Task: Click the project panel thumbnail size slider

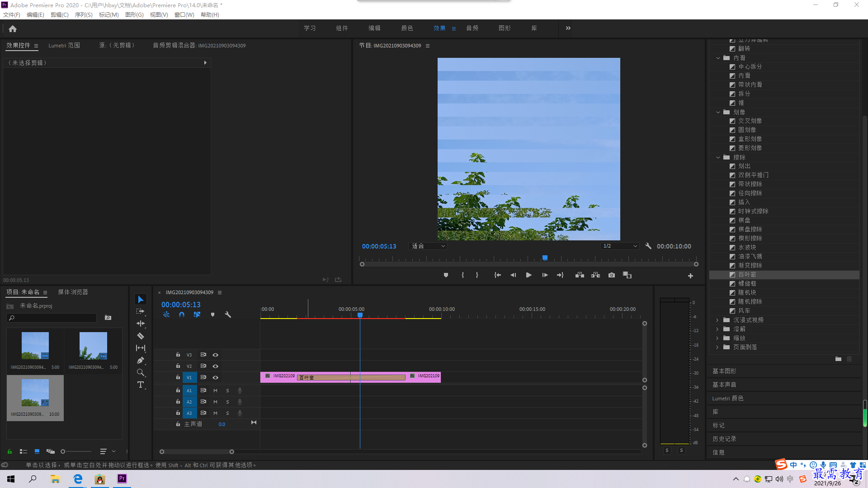Action: pyautogui.click(x=63, y=451)
